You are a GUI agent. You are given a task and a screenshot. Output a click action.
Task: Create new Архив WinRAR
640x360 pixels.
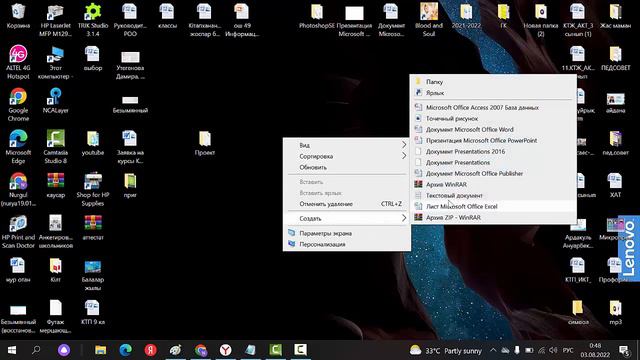(493, 184)
